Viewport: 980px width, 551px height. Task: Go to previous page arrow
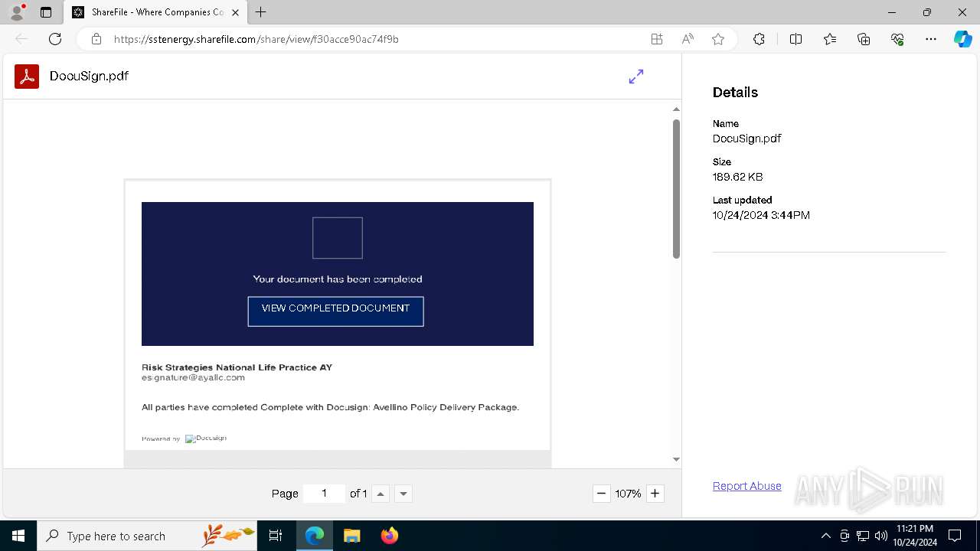[x=381, y=494]
